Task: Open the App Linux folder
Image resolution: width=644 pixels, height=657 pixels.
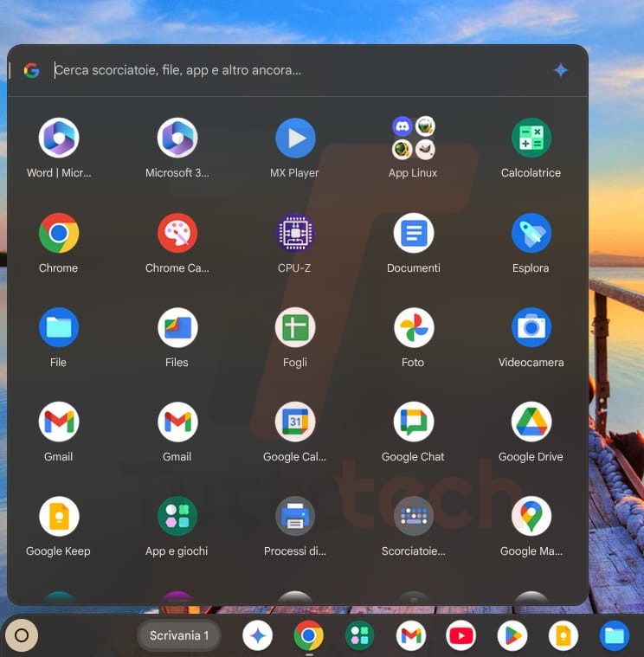Action: point(413,138)
